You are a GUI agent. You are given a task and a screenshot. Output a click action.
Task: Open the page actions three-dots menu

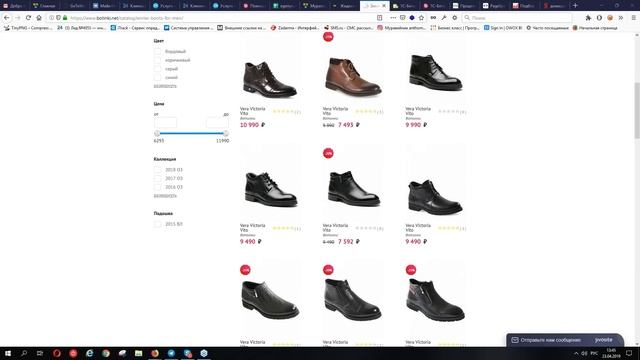(393, 18)
